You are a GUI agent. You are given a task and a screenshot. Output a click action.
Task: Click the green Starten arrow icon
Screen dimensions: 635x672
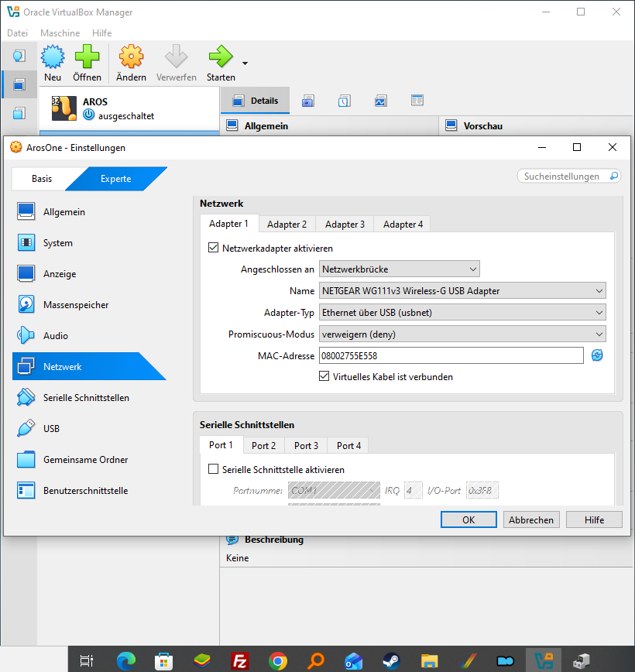coord(221,57)
